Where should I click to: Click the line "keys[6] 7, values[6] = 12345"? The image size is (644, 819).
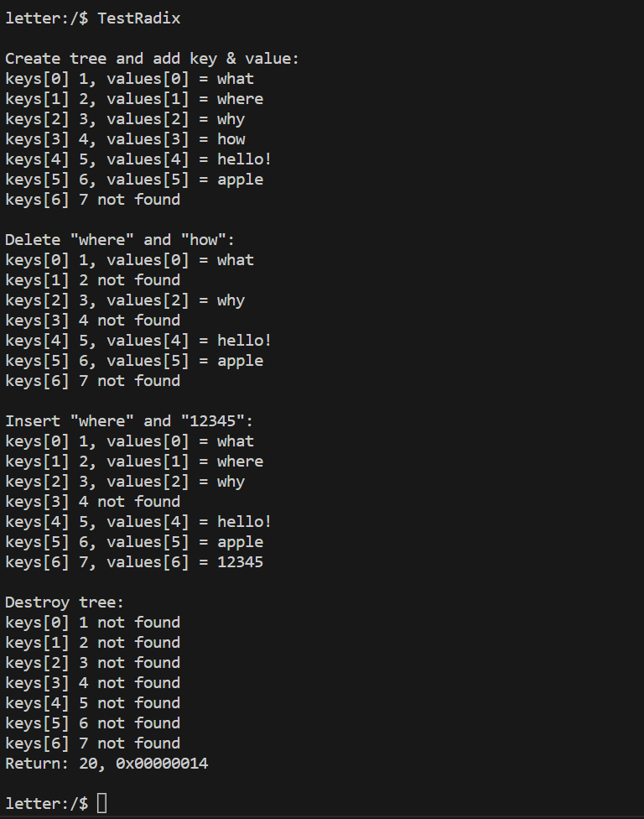coord(134,562)
